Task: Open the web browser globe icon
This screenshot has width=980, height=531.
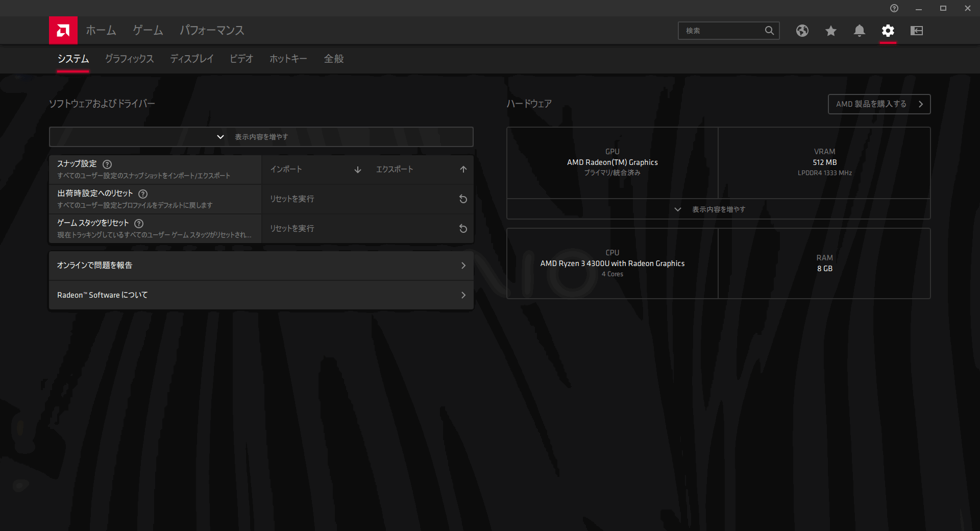Action: coord(802,31)
